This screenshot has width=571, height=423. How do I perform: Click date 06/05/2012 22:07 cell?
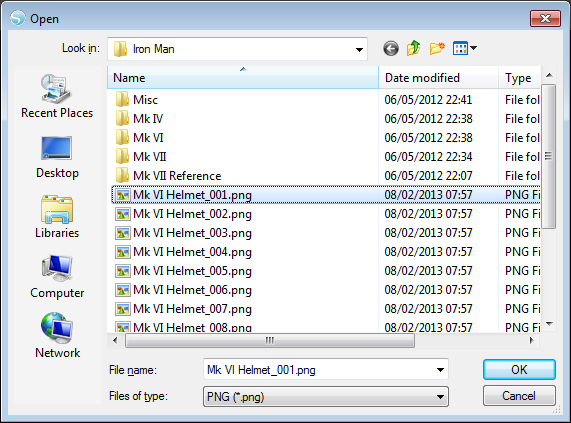[x=428, y=175]
